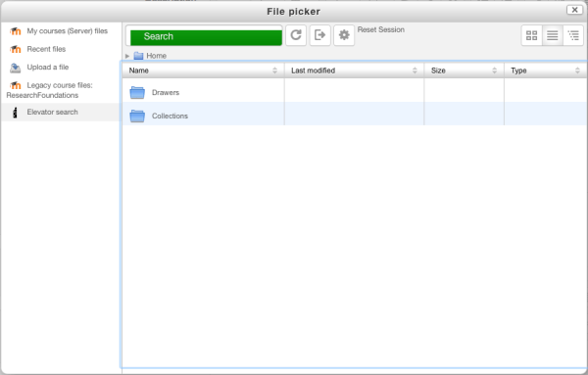The width and height of the screenshot is (588, 375).
Task: Open the Collections folder icon
Action: tap(137, 116)
